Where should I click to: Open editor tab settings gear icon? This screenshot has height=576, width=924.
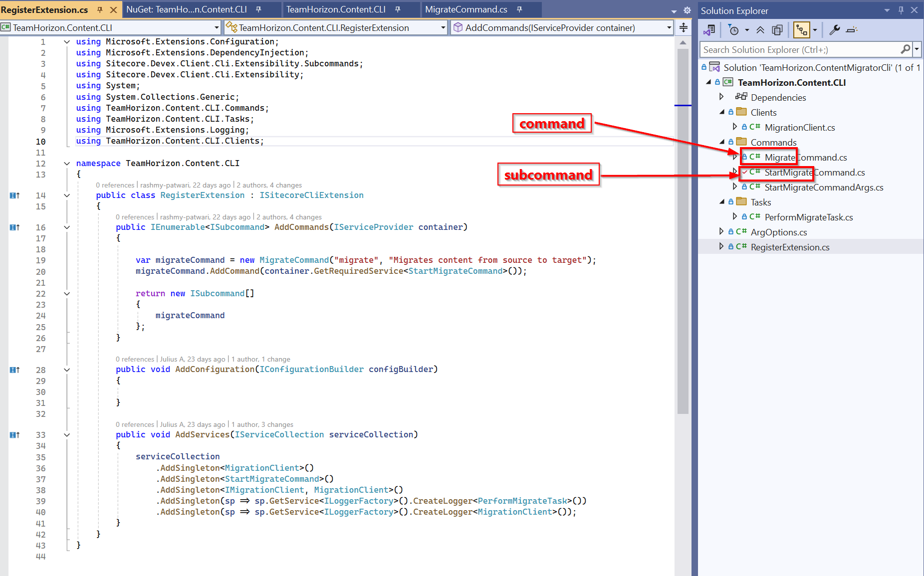coord(687,10)
